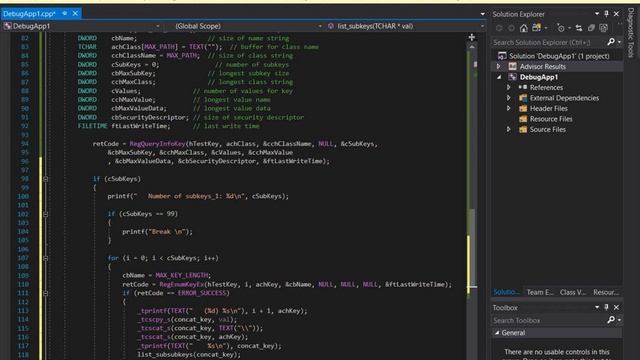Expand the Header Files node
This screenshot has height=360, width=640.
pos(509,108)
